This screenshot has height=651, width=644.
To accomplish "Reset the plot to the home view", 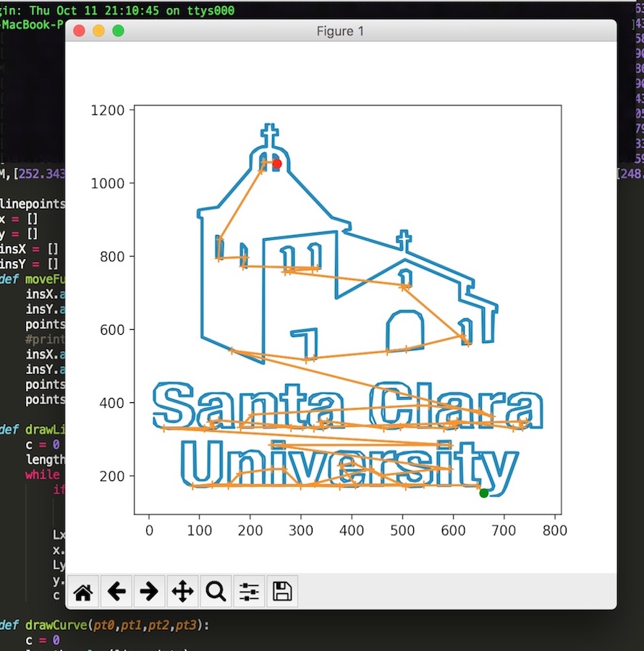I will [83, 592].
